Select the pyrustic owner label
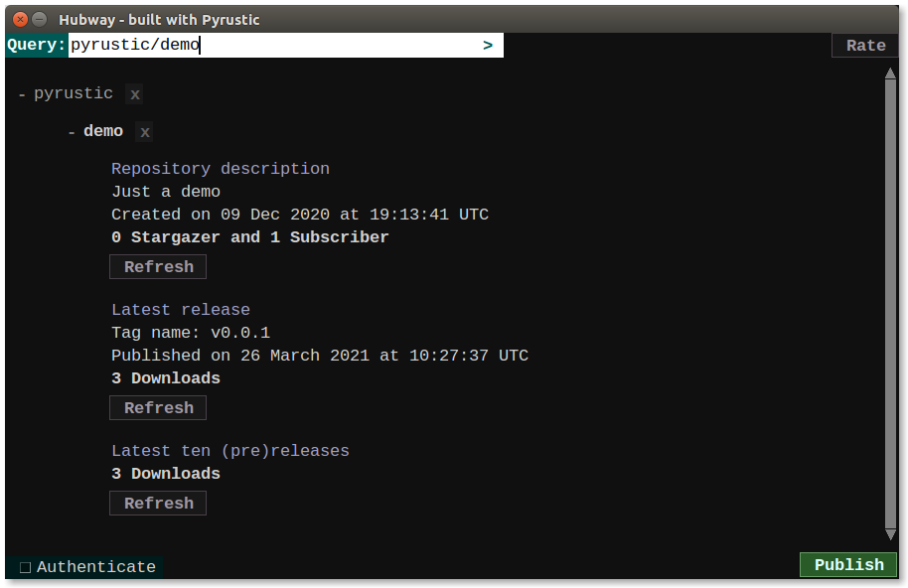 pos(74,94)
